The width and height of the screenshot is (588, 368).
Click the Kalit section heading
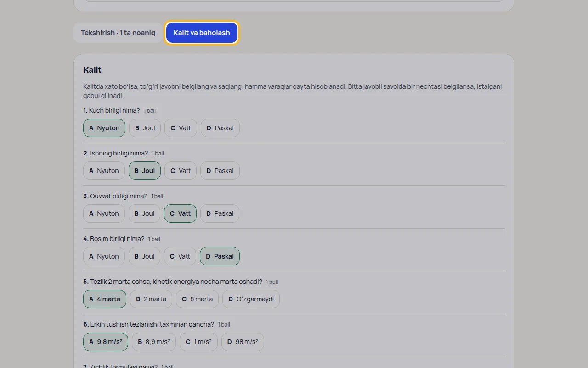[92, 70]
